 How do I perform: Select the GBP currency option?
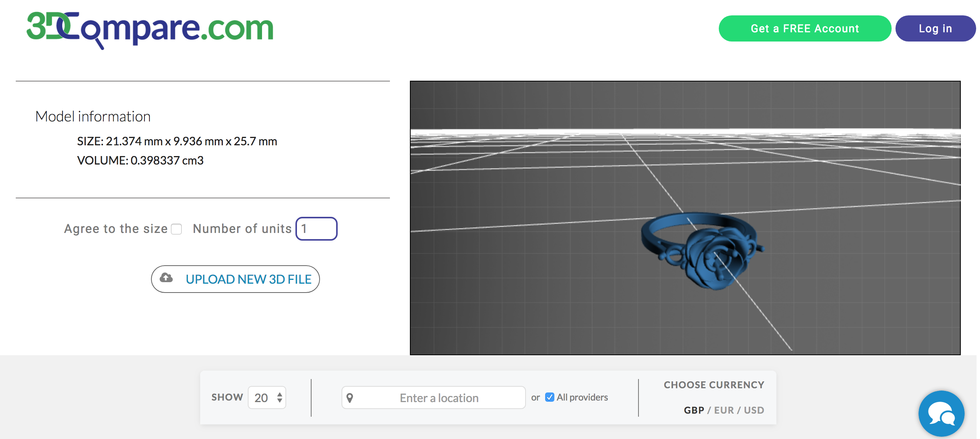(693, 410)
